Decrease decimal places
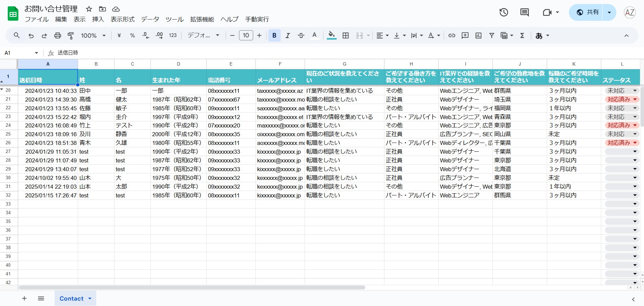The image size is (644, 306). pos(146,35)
